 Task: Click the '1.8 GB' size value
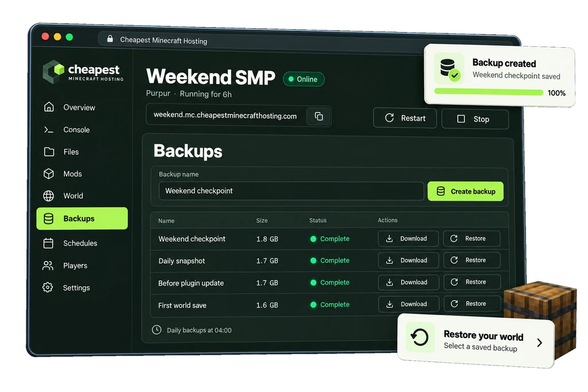[268, 239]
